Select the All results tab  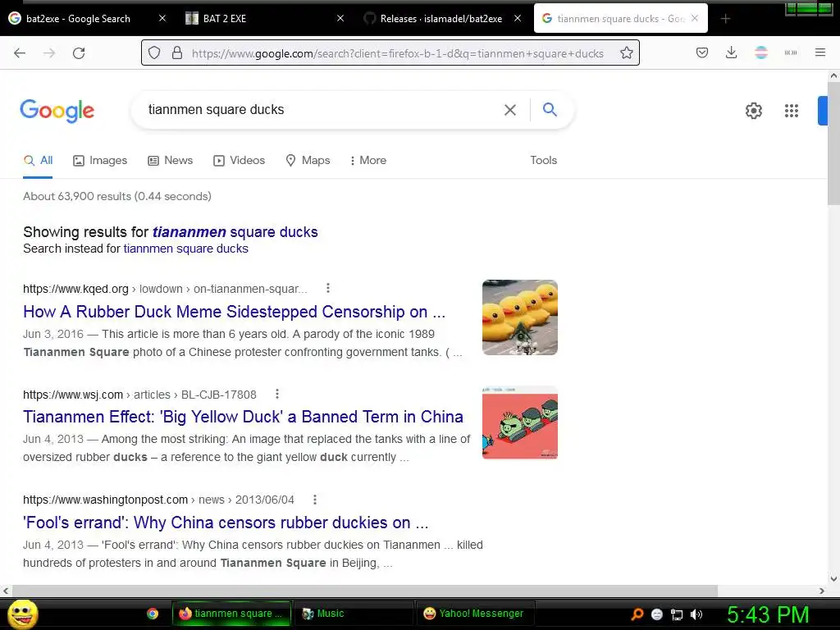(38, 160)
